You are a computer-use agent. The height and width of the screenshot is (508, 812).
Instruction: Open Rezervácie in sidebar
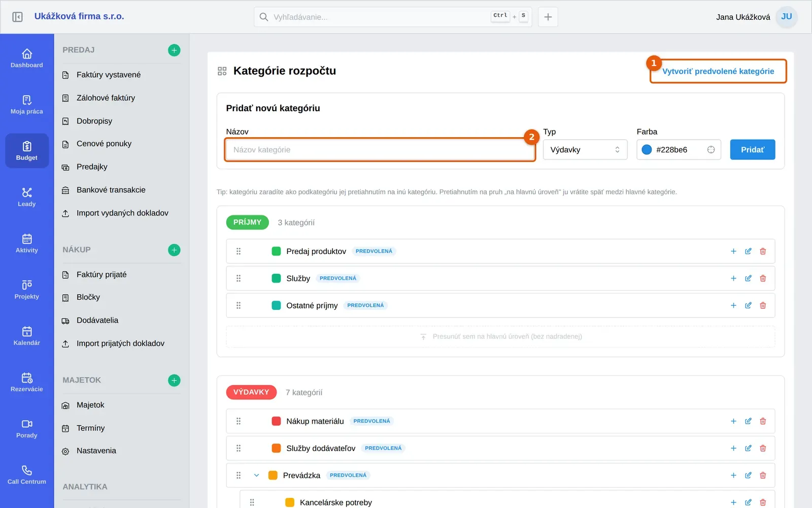27,382
